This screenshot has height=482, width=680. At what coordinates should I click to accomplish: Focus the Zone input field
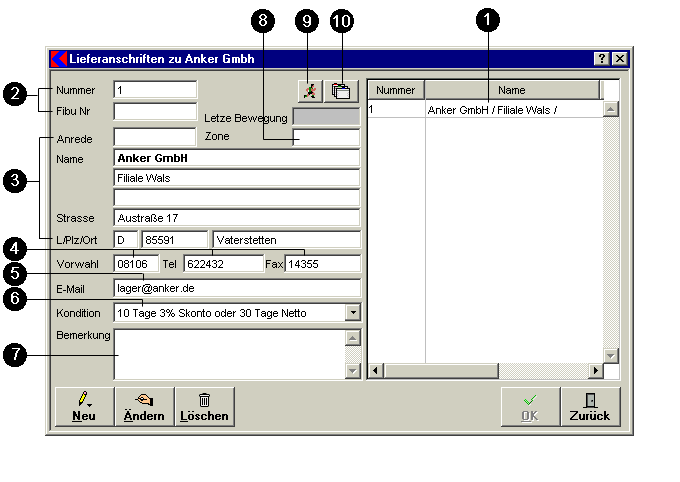pyautogui.click(x=325, y=137)
